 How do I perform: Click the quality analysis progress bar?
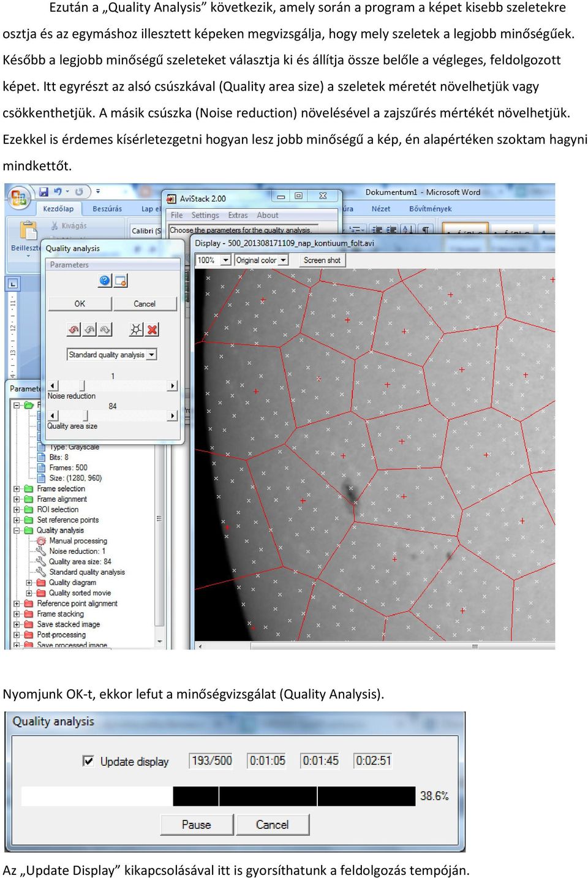(219, 796)
